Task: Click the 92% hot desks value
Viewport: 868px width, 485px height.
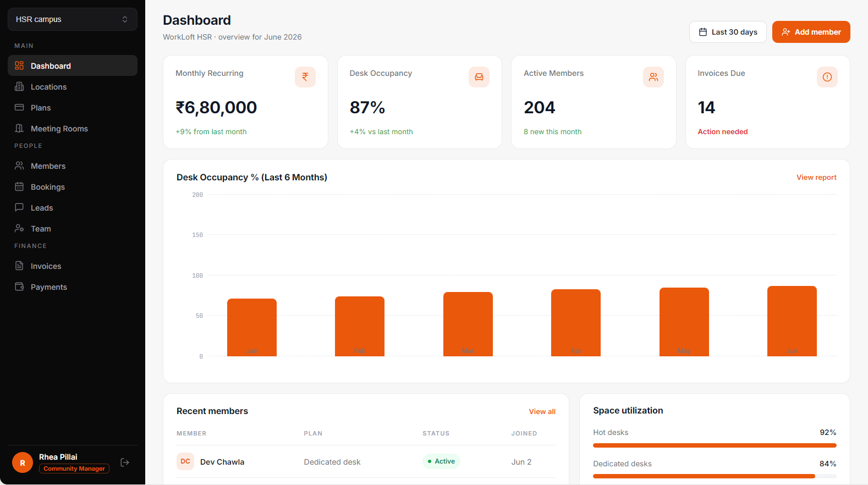Action: (x=828, y=432)
